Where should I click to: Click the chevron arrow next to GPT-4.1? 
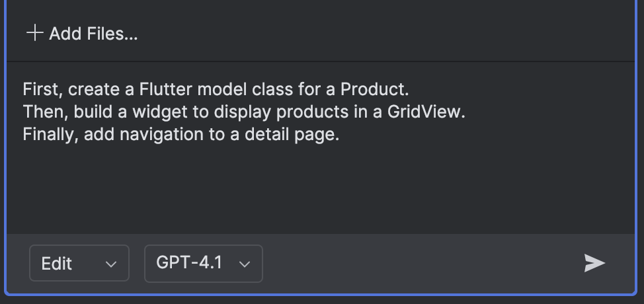pos(245,264)
